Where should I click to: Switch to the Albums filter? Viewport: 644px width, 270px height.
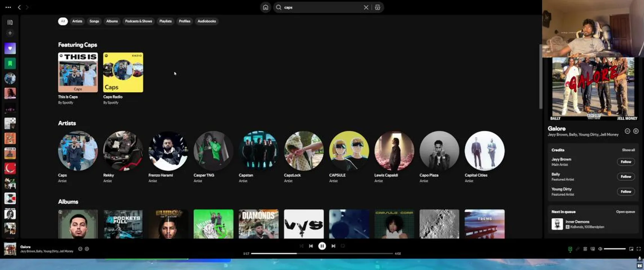[x=112, y=21]
